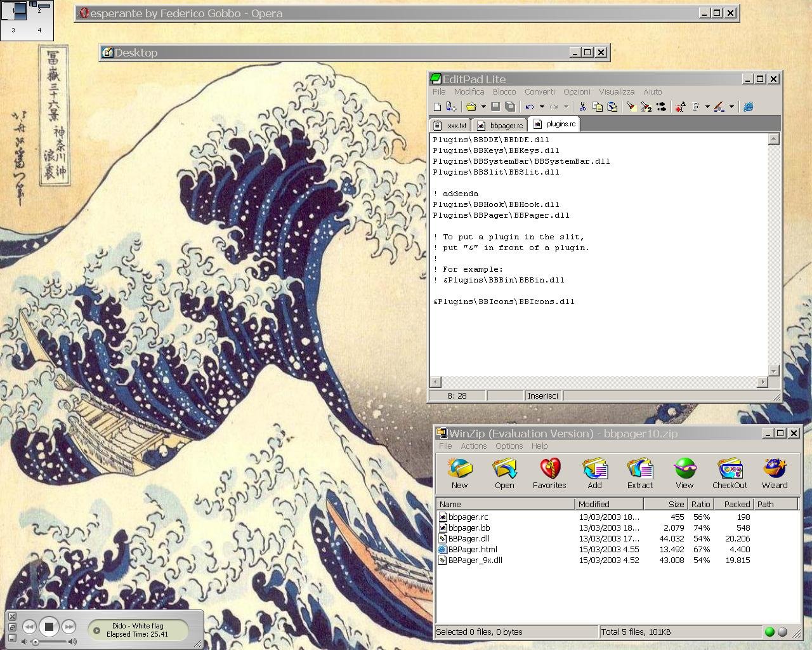Open Blocco menu in EditPad Lite
This screenshot has height=650, width=812.
504,92
